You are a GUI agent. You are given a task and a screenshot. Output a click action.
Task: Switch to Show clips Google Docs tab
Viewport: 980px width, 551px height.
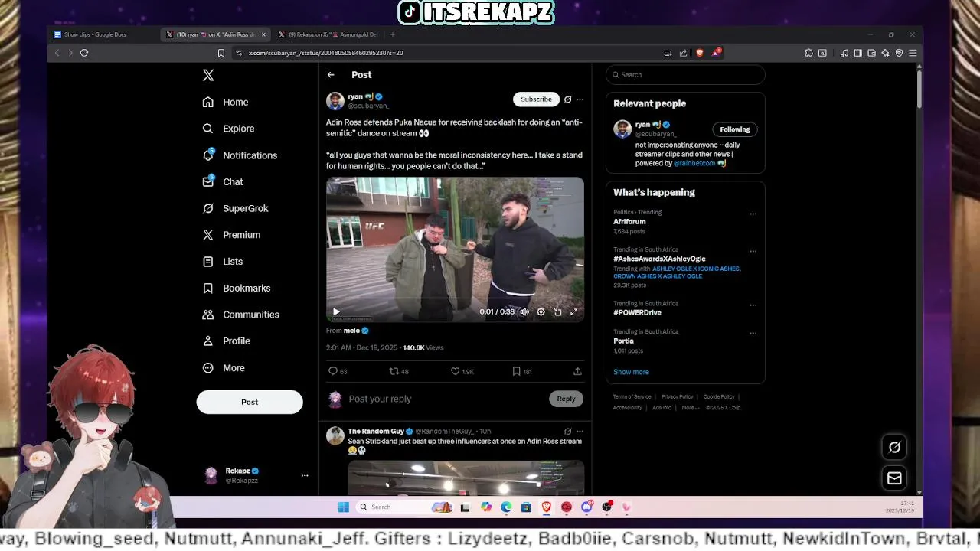point(96,34)
